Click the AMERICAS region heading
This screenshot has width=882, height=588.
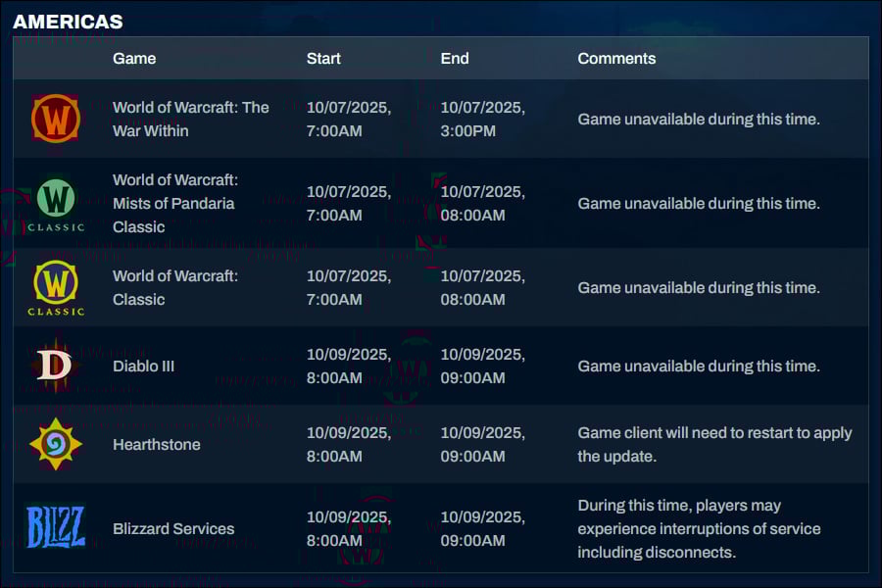pyautogui.click(x=68, y=22)
